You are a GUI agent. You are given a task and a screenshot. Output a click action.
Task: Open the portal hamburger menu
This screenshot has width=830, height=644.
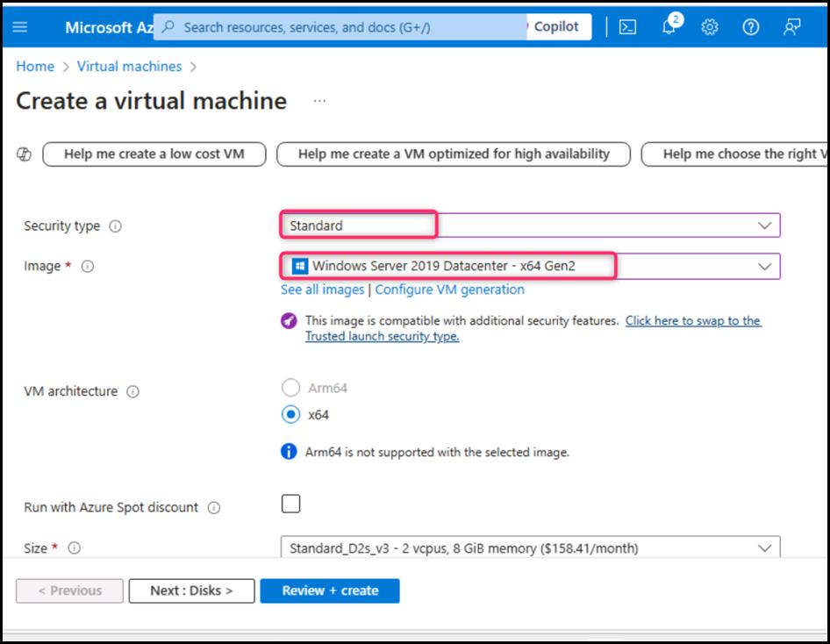20,27
